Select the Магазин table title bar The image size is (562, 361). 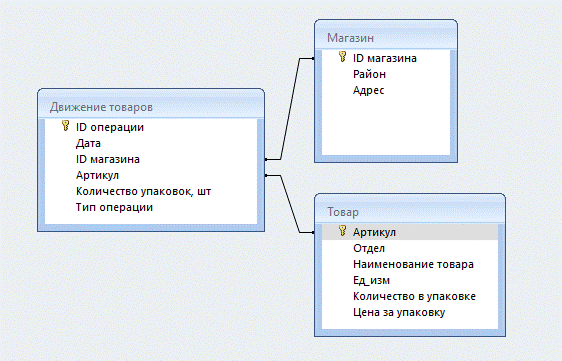pos(386,35)
